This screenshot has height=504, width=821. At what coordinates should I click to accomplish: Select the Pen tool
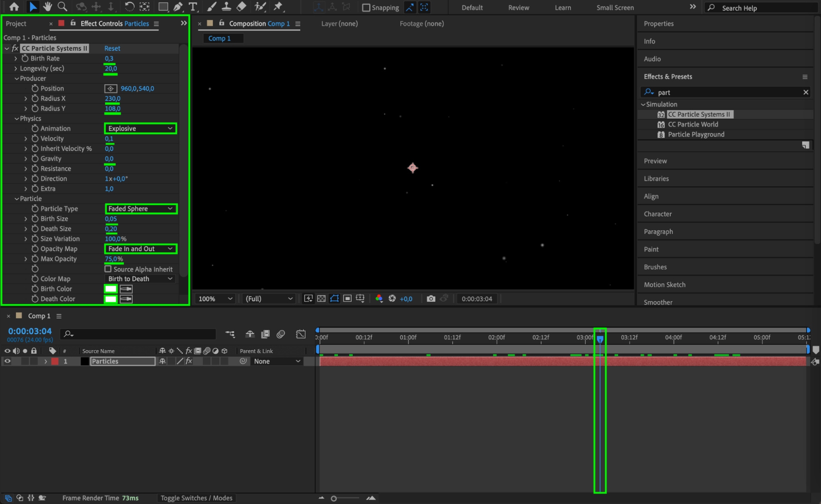click(x=178, y=7)
